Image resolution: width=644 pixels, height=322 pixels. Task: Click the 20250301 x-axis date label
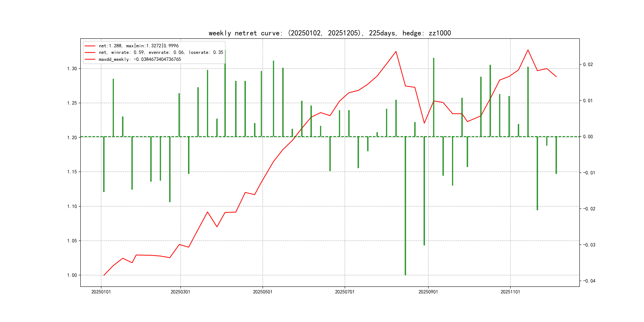[180, 292]
